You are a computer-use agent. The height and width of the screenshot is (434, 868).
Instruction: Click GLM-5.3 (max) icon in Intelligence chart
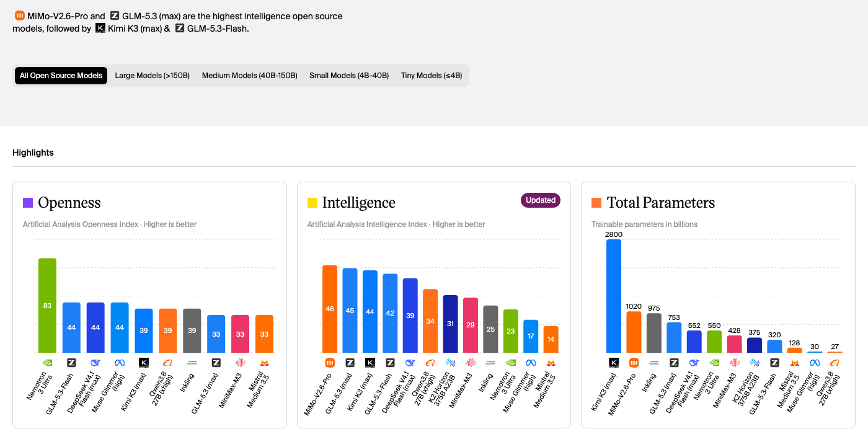pos(350,363)
